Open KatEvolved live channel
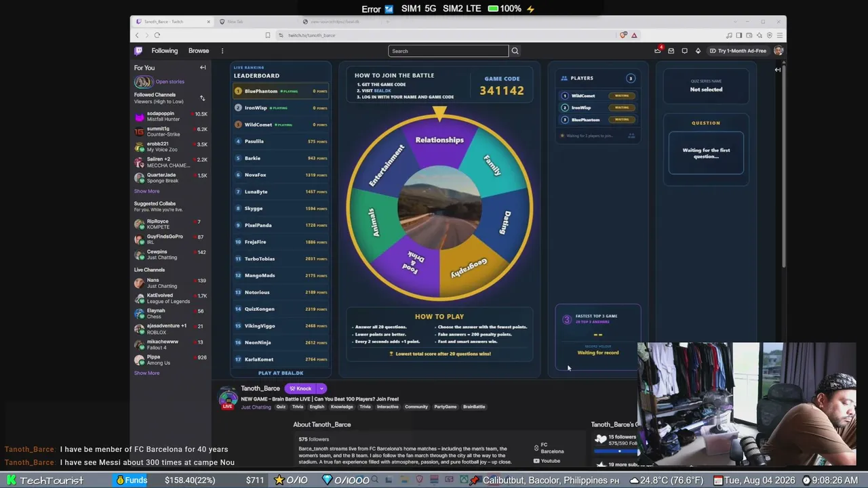Screen dimensions: 868x488 (170, 298)
